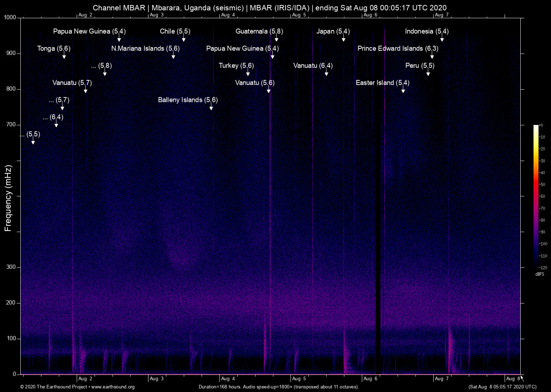The height and width of the screenshot is (392, 551).
Task: Click the N.Mariana Islands (5.6) label
Action: (145, 49)
